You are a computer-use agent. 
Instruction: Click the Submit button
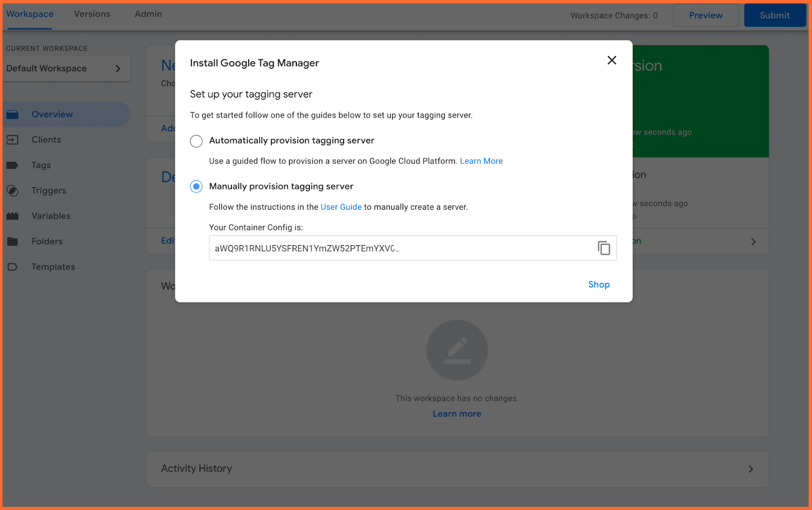coord(774,15)
